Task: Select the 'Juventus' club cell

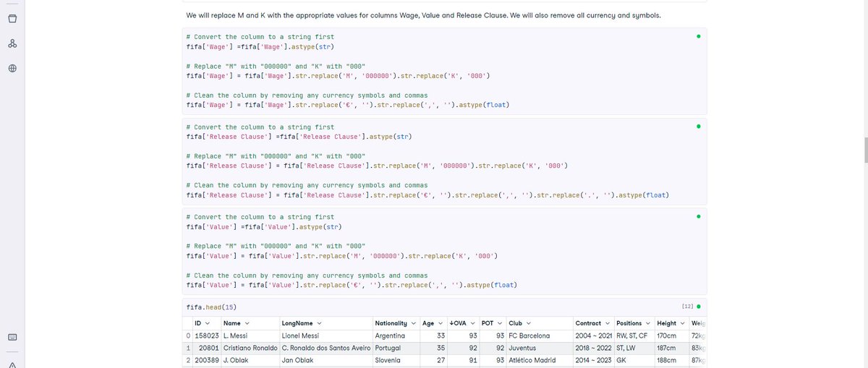Action: coord(540,348)
